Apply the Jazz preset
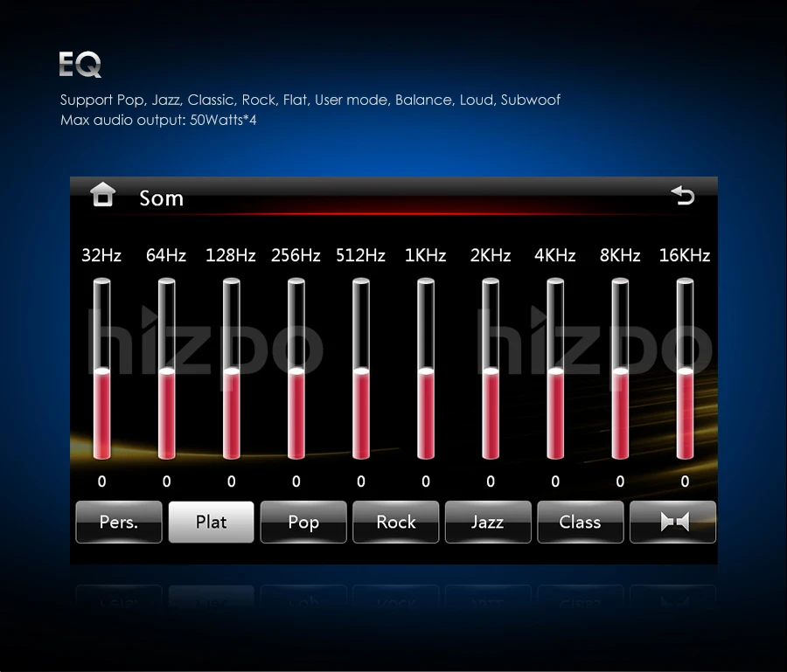The height and width of the screenshot is (672, 787). pos(488,522)
